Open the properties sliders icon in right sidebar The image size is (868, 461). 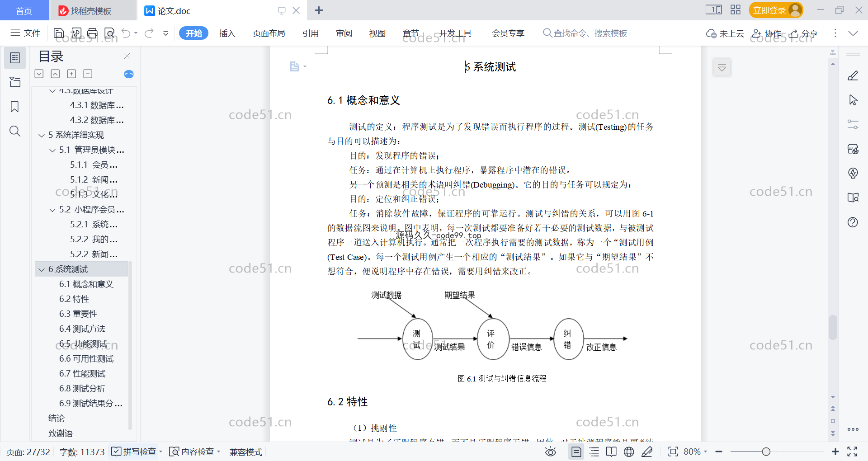coord(853,124)
